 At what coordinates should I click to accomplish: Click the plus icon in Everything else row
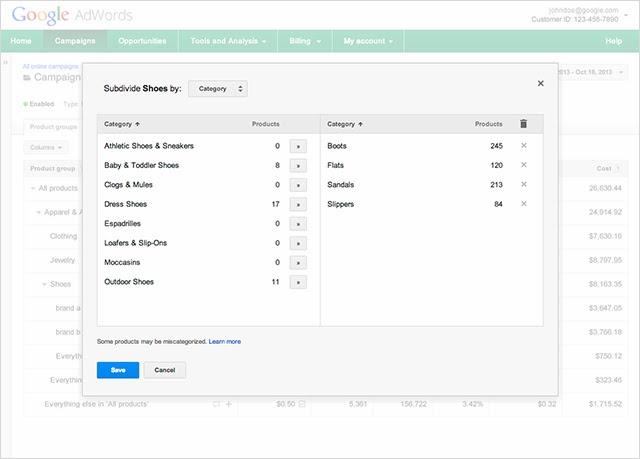[229, 404]
